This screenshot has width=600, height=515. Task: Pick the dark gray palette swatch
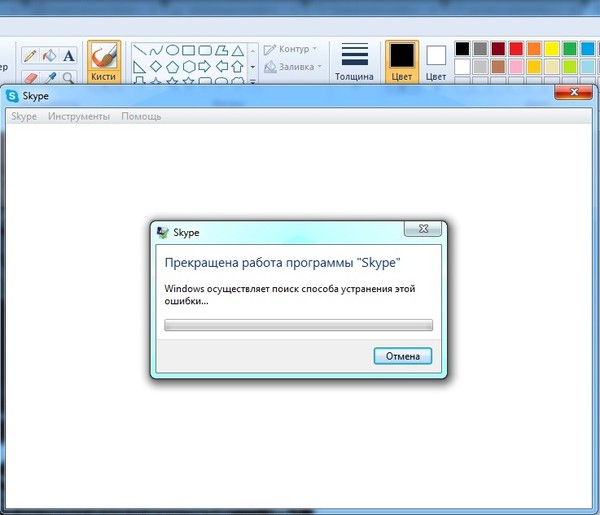click(x=480, y=49)
